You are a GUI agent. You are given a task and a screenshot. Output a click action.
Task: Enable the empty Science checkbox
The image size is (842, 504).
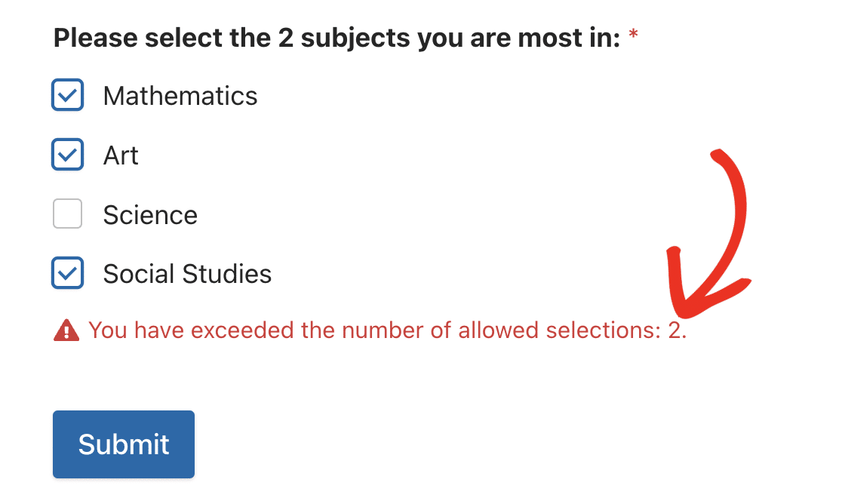tap(68, 214)
